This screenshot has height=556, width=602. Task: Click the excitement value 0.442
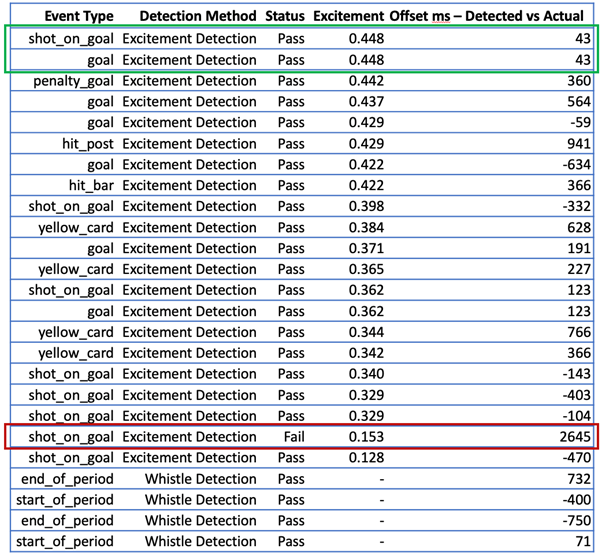[366, 81]
